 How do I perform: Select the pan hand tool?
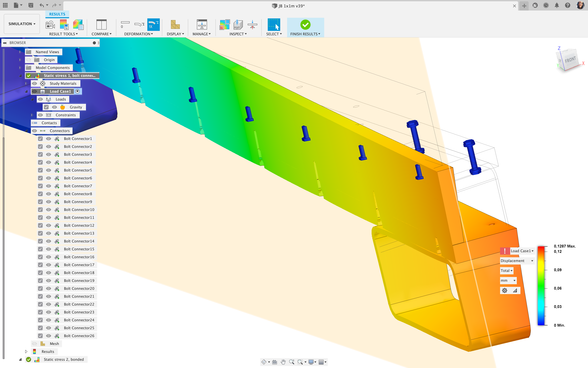(283, 362)
